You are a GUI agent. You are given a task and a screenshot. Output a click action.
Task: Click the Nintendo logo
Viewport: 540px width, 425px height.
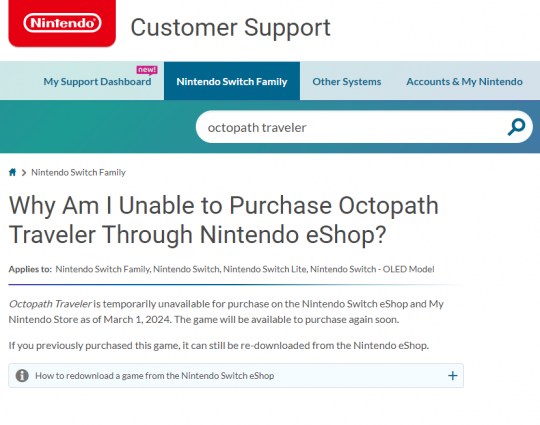(62, 23)
